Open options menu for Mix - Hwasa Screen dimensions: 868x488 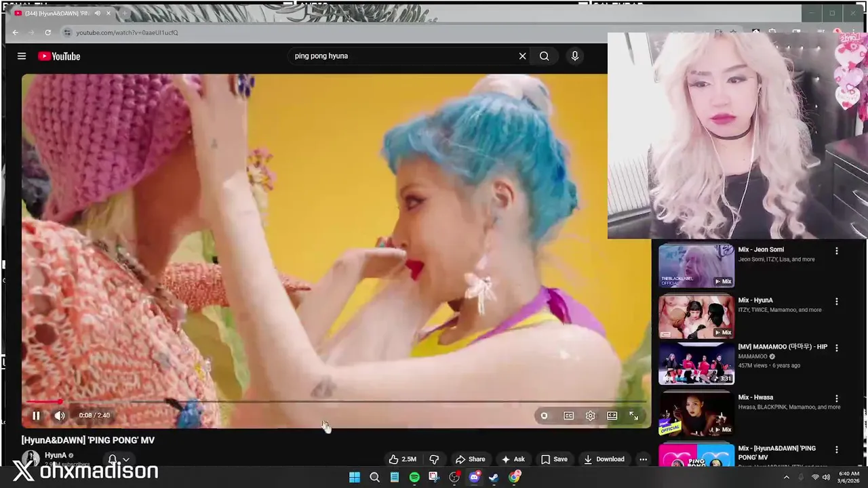(836, 399)
